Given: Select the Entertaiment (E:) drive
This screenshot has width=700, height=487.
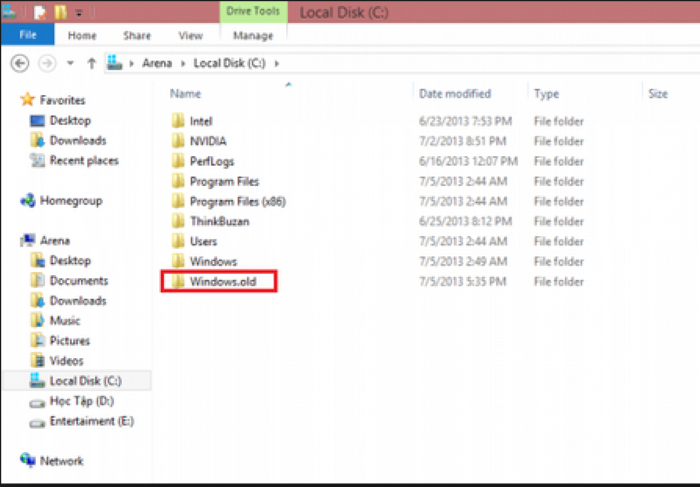Looking at the screenshot, I should pos(92,421).
